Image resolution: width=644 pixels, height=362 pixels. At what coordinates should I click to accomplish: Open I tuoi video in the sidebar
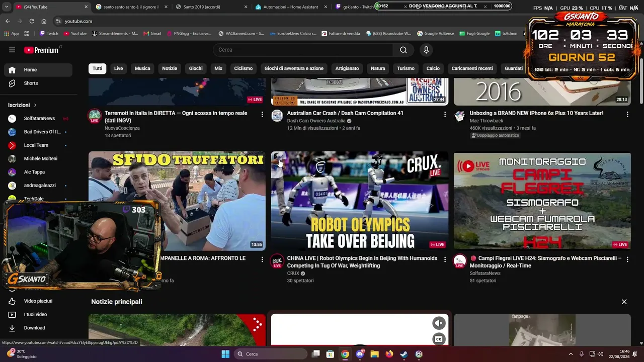pyautogui.click(x=38, y=315)
